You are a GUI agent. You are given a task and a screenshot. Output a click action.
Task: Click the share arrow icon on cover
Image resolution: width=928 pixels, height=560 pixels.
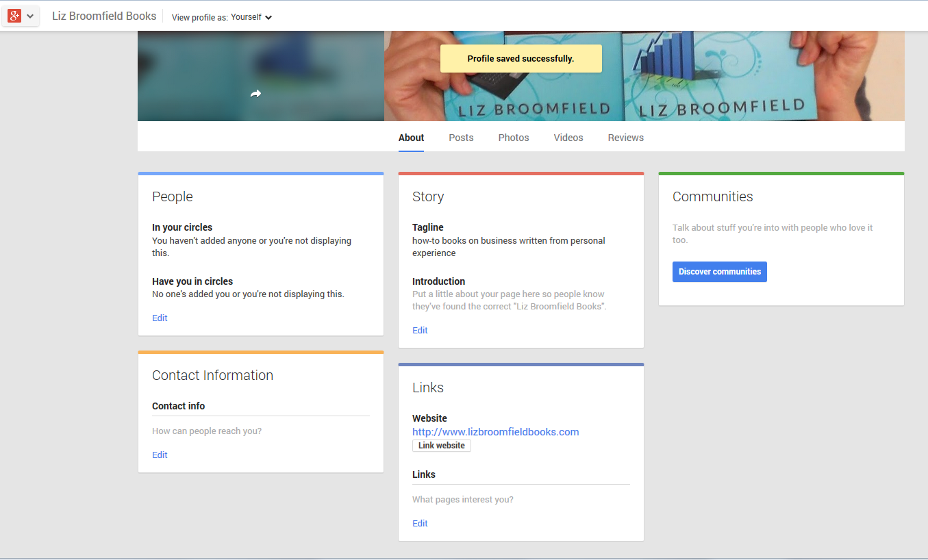255,94
